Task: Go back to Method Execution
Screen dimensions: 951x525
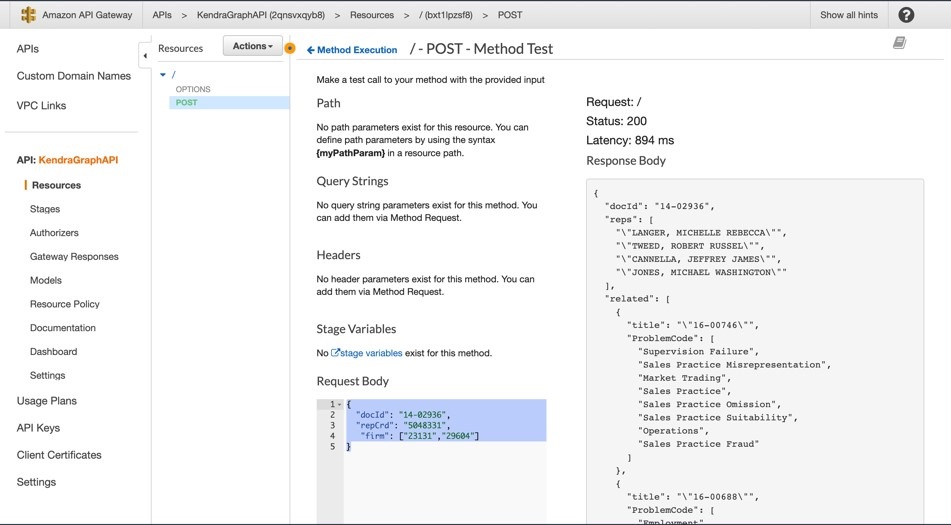Action: 352,50
